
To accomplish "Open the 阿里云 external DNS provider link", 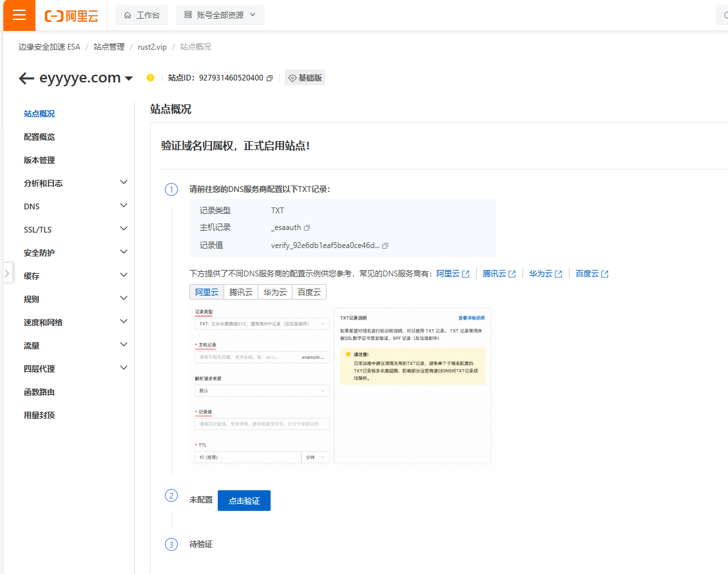I will tap(453, 274).
